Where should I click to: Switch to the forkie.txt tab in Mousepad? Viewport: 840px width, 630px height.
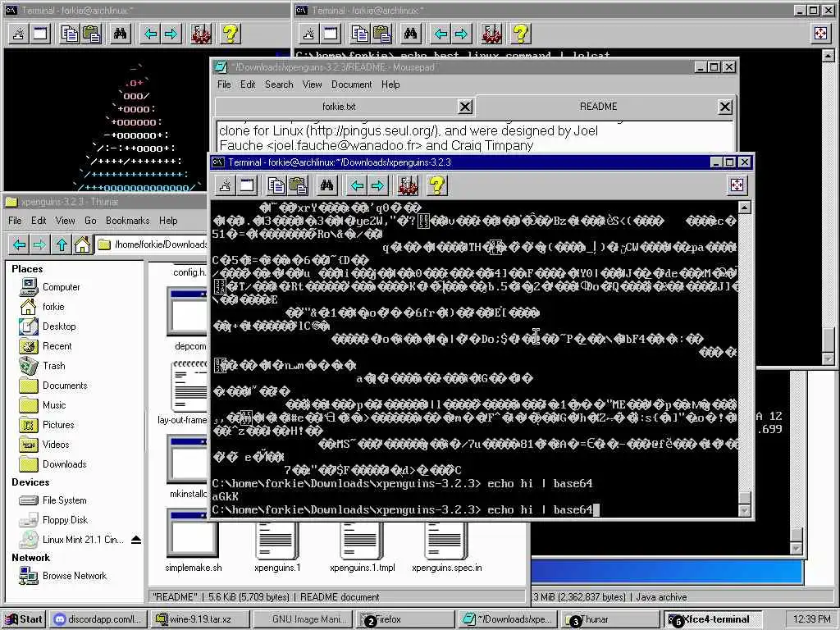(339, 107)
